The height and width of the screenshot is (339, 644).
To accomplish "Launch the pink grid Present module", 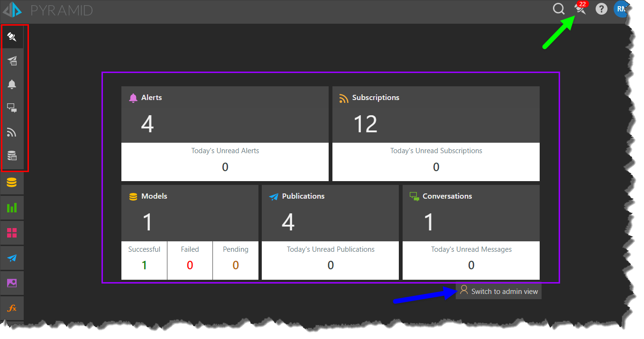I will pyautogui.click(x=12, y=233).
